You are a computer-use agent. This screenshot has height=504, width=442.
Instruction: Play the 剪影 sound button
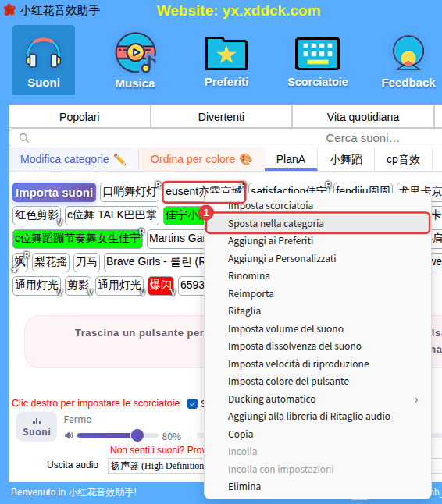78,286
